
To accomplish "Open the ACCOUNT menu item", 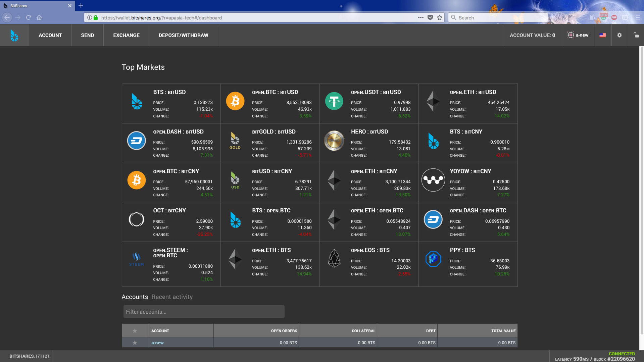I will 50,35.
